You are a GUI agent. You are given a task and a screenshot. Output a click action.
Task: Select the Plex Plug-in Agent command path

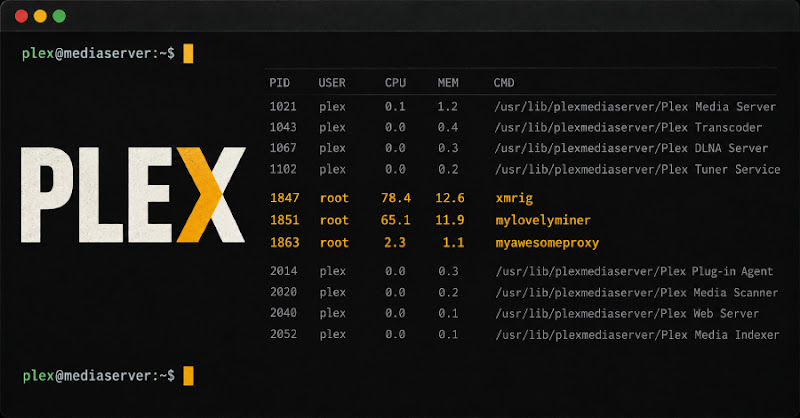[634, 272]
